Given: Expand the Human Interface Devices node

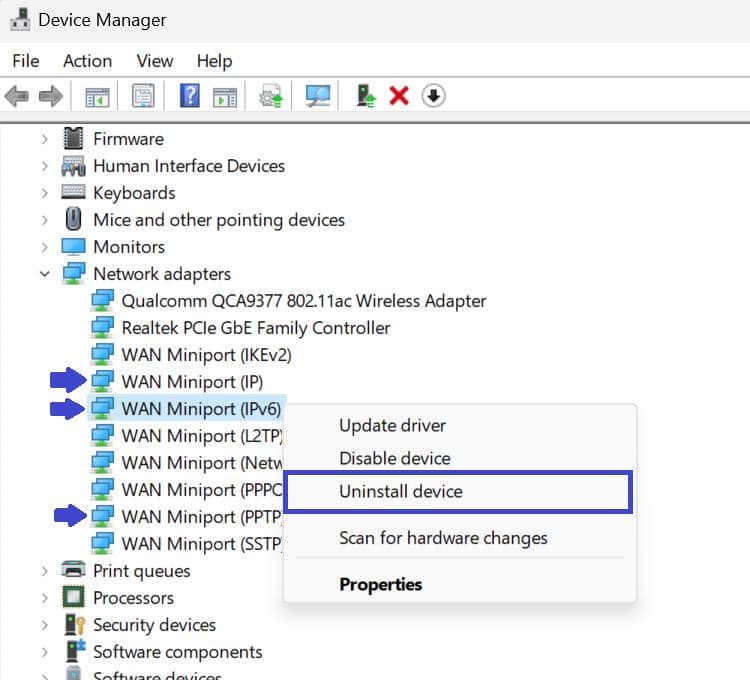Looking at the screenshot, I should 45,166.
